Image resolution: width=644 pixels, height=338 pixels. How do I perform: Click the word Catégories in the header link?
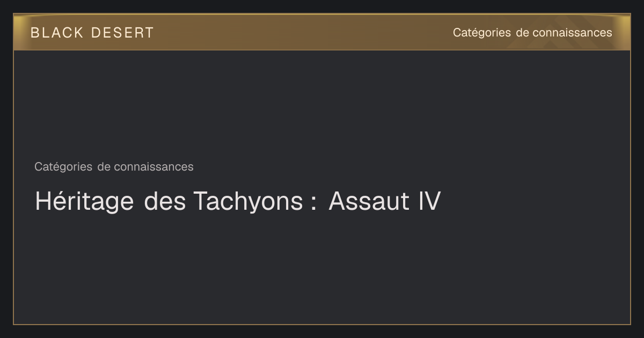click(x=482, y=33)
